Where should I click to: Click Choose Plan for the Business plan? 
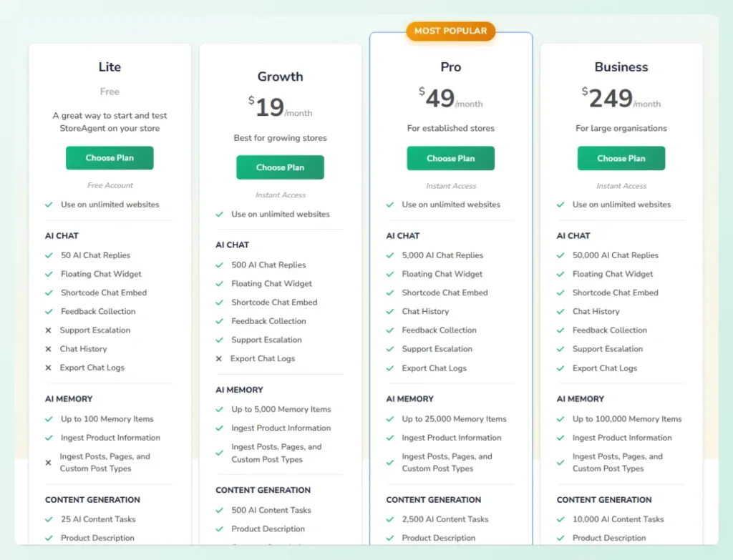621,158
